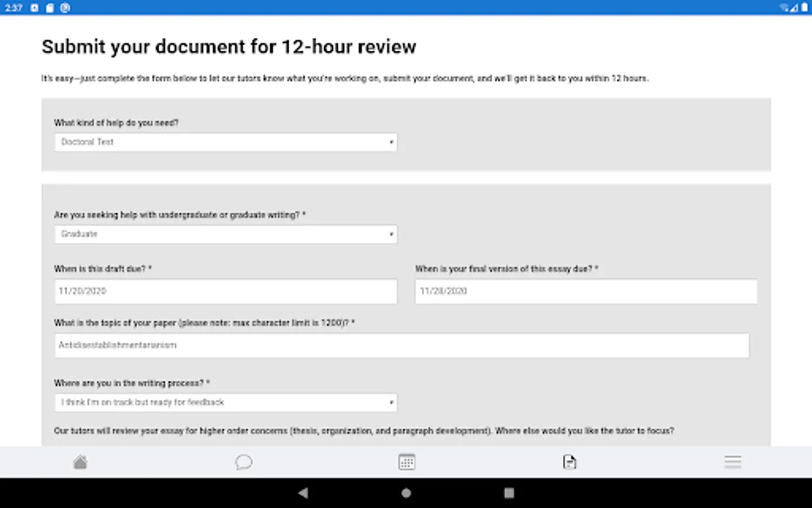812x508 pixels.
Task: Open the 'Graduate' writing level dropdown
Action: (x=226, y=234)
